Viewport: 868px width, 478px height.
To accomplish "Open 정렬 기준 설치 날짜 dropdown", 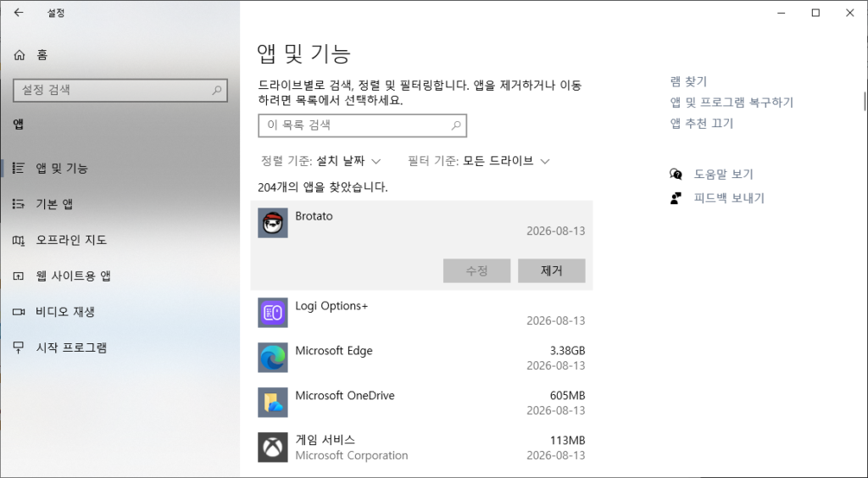I will coord(321,161).
